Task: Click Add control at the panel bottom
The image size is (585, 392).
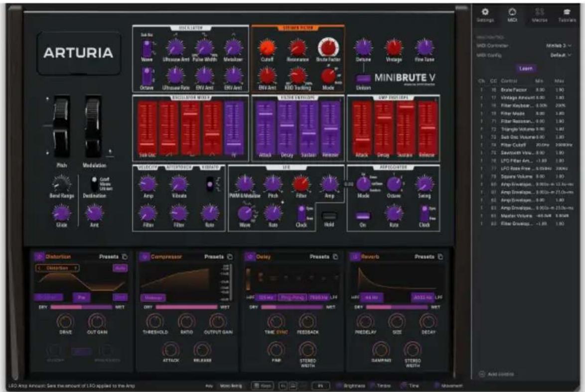Action: click(497, 374)
